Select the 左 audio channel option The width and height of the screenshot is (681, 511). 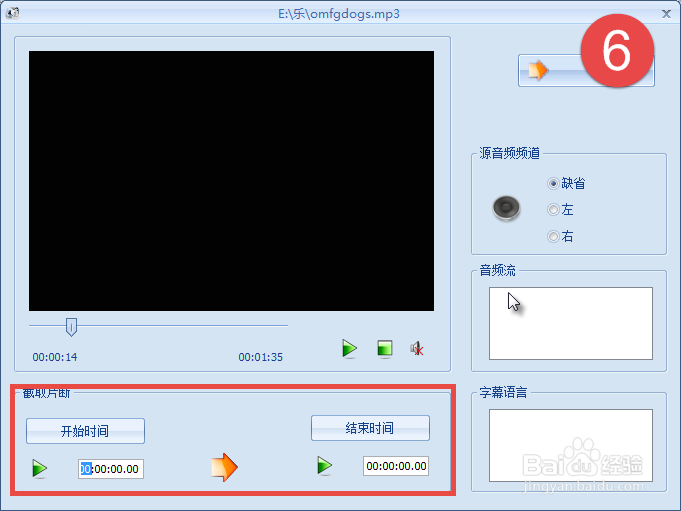(560, 210)
